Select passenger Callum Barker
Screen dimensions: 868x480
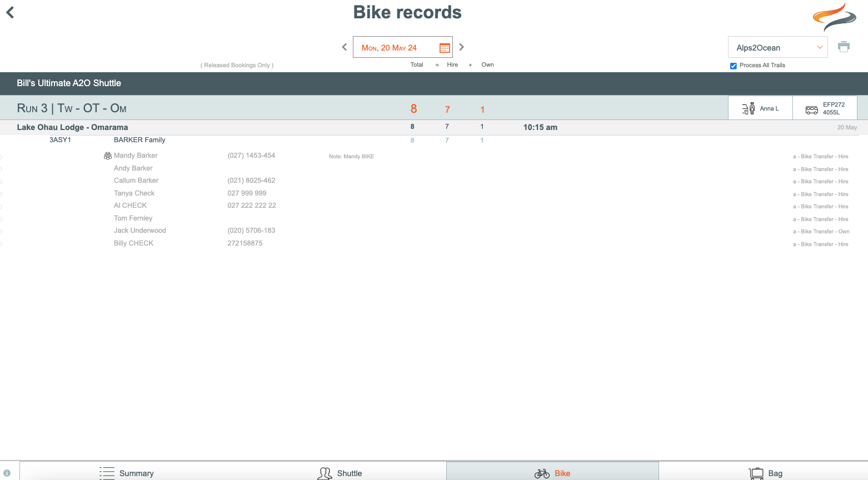pos(136,181)
